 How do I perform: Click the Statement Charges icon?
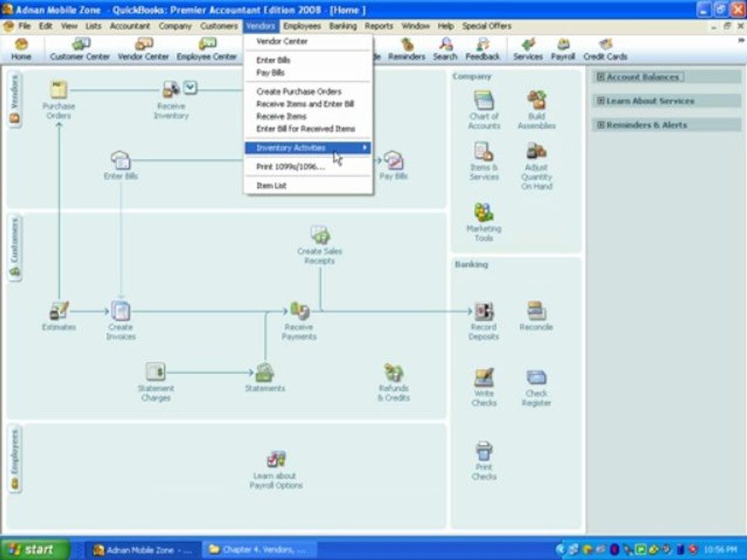[x=156, y=372]
